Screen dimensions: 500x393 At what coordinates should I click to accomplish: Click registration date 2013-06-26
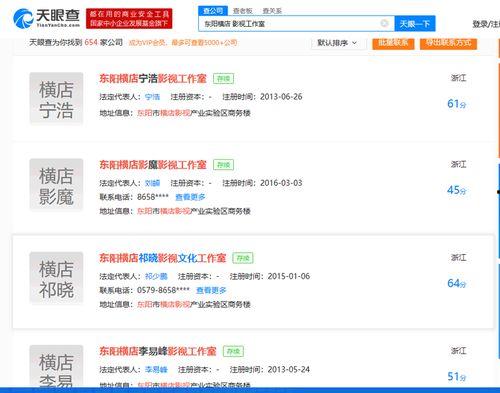pos(281,97)
